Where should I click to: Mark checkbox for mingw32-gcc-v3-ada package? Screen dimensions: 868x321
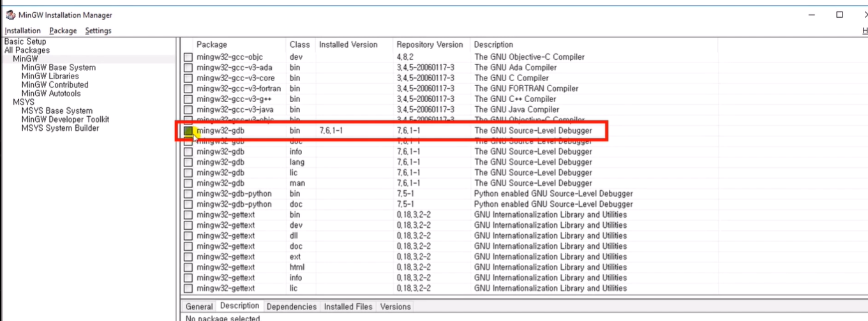point(188,68)
